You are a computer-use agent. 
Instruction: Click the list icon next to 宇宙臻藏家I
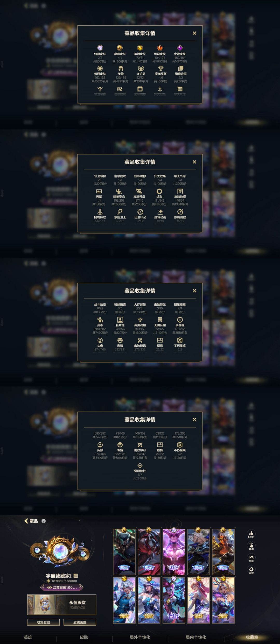pyautogui.click(x=76, y=576)
